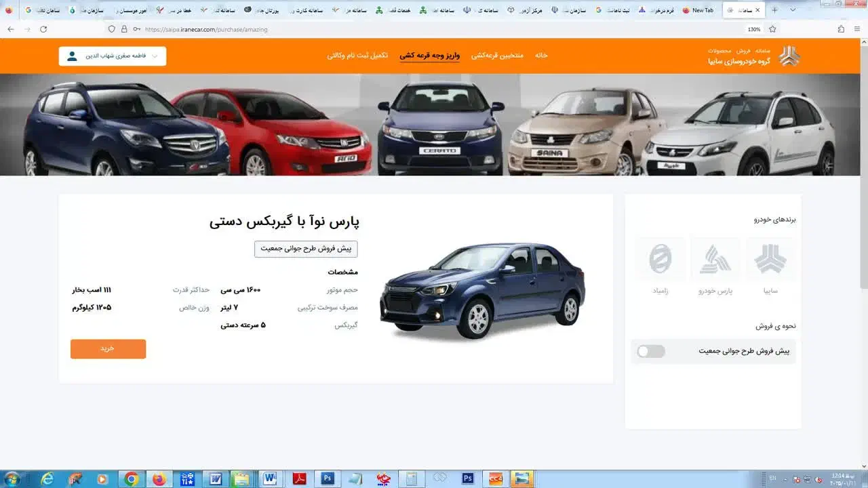The height and width of the screenshot is (488, 868).
Task: Launch Google Chrome from the taskbar
Action: (132, 479)
